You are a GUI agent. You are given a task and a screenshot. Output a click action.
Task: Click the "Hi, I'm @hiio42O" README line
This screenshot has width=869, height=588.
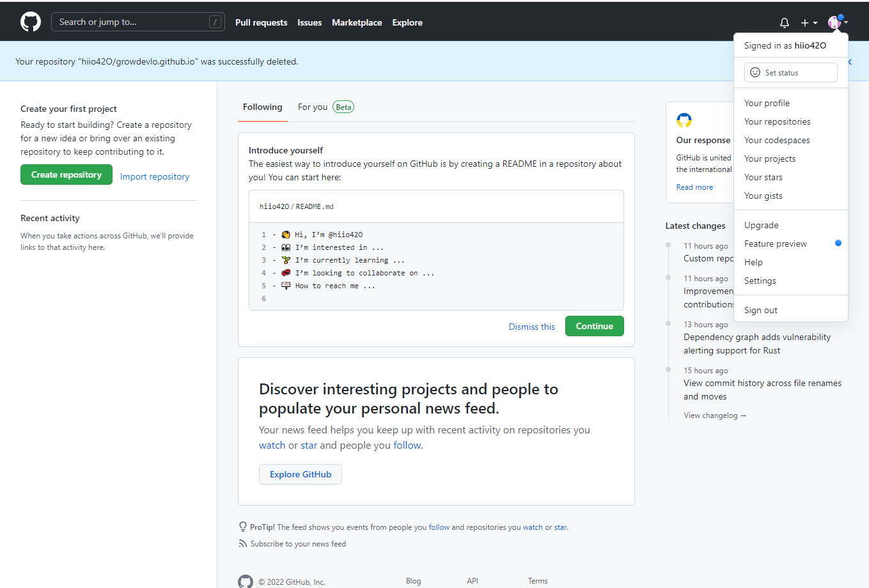point(329,235)
